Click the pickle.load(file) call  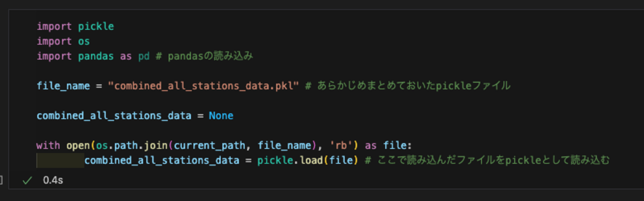pos(308,160)
